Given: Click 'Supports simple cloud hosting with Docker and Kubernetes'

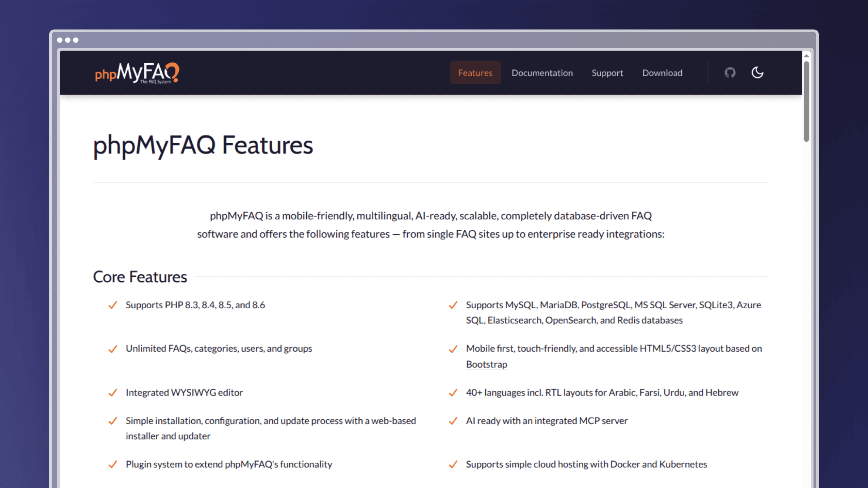Looking at the screenshot, I should (586, 464).
